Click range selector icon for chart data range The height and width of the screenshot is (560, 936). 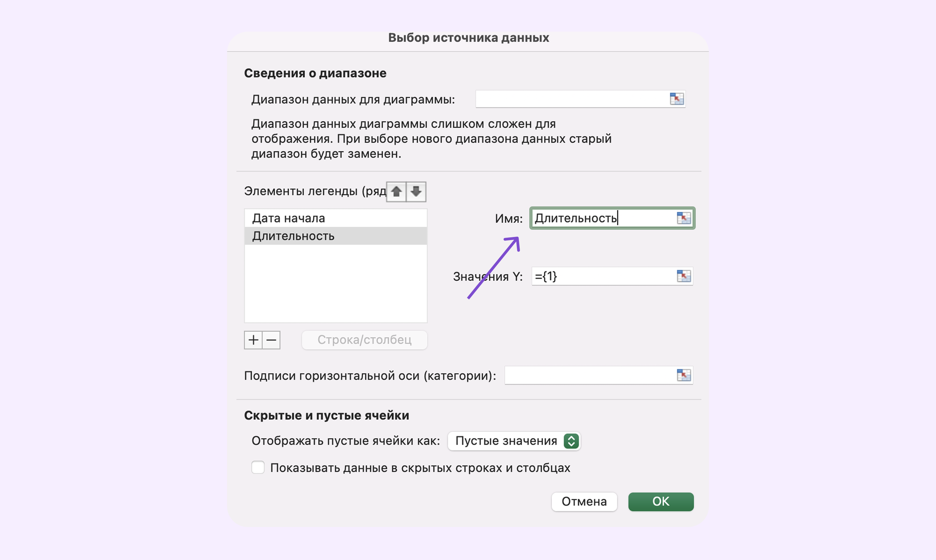677,99
